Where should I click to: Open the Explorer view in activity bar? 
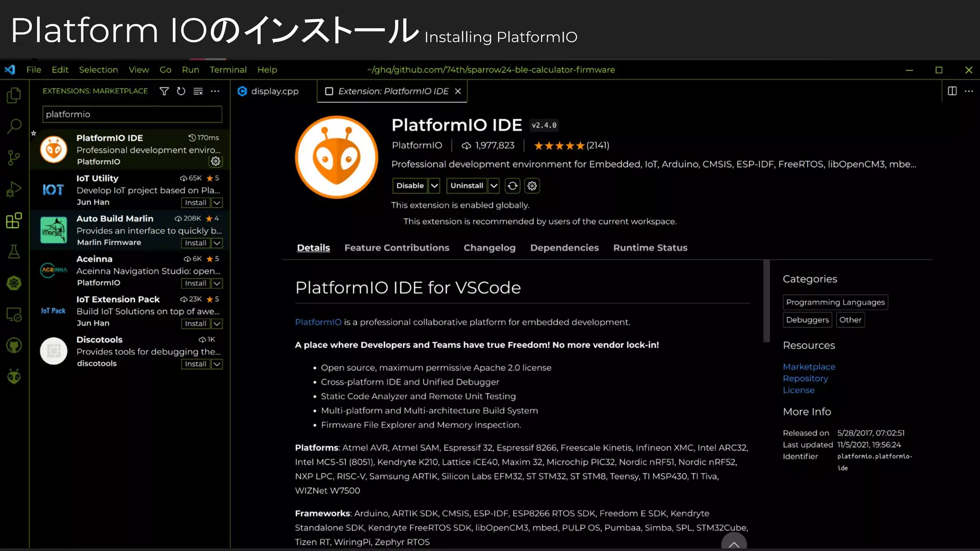point(14,95)
